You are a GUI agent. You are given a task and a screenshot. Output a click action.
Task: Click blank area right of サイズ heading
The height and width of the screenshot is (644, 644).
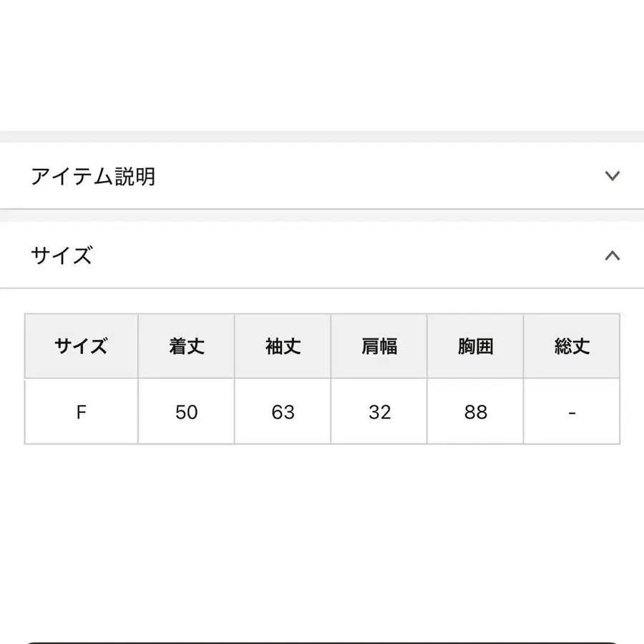343,255
